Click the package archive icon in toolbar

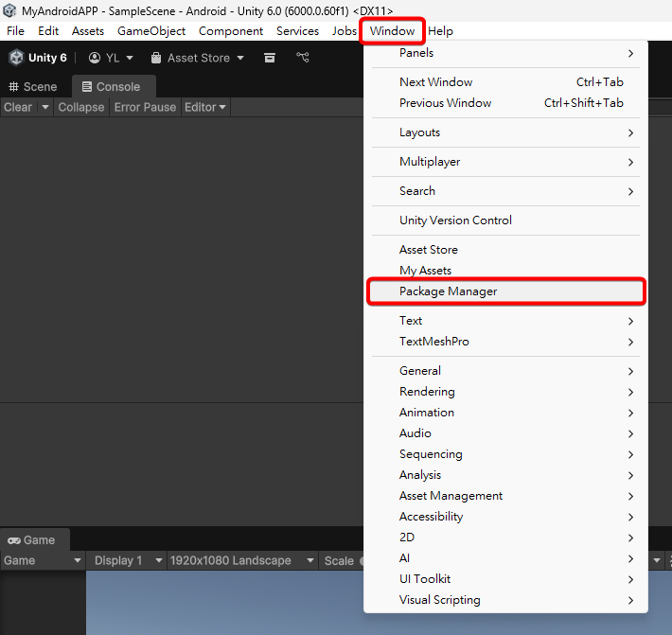coord(270,58)
